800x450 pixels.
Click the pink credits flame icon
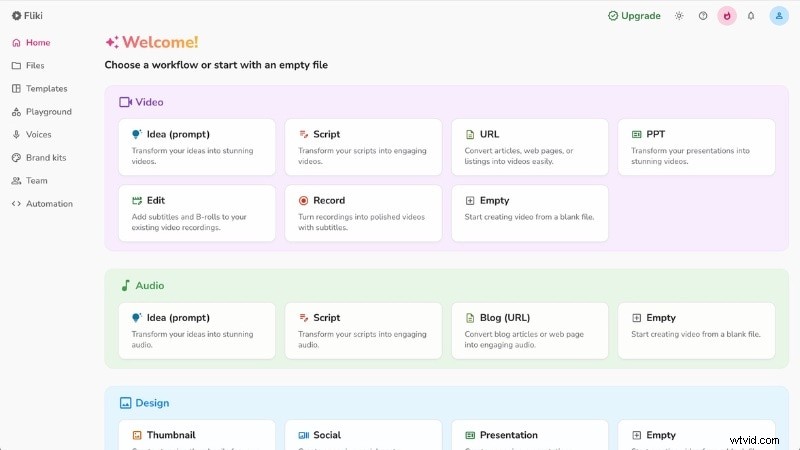pos(727,16)
